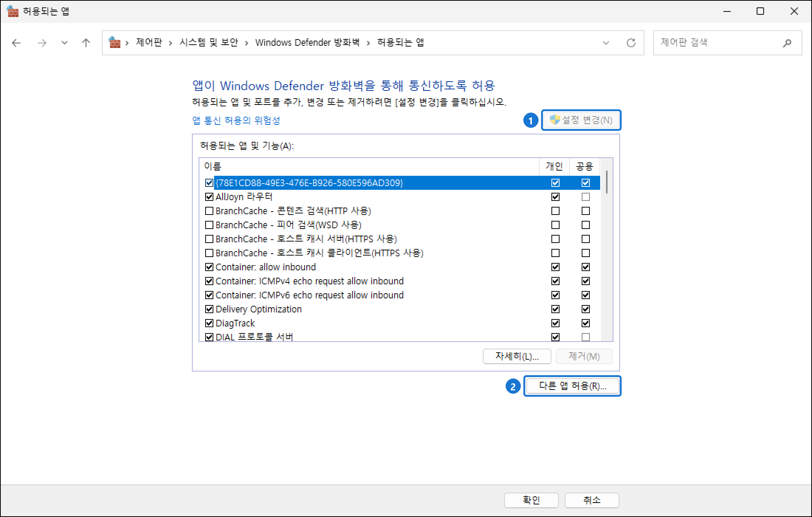Disable the DiagTrack name checkbox
Viewport: 812px width, 517px height.
pyautogui.click(x=209, y=323)
